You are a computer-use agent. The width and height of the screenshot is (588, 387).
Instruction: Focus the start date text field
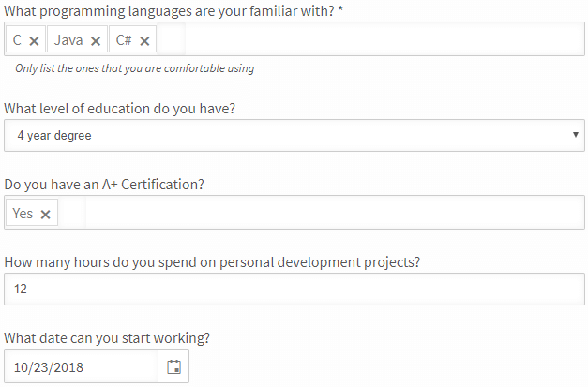click(x=82, y=366)
